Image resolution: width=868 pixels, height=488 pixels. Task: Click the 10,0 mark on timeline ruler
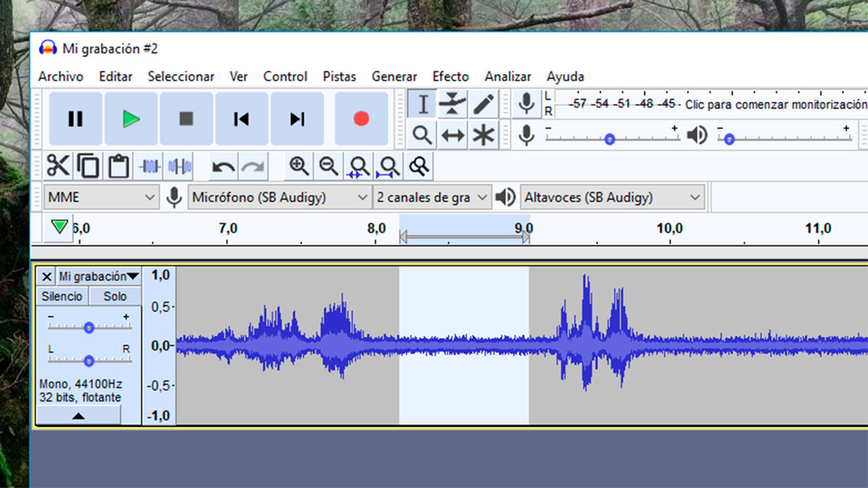pos(670,228)
